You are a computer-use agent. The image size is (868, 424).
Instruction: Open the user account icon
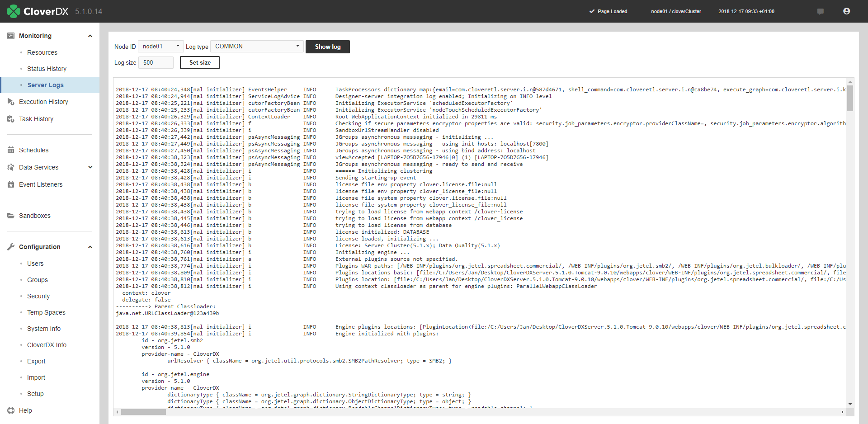coord(847,11)
